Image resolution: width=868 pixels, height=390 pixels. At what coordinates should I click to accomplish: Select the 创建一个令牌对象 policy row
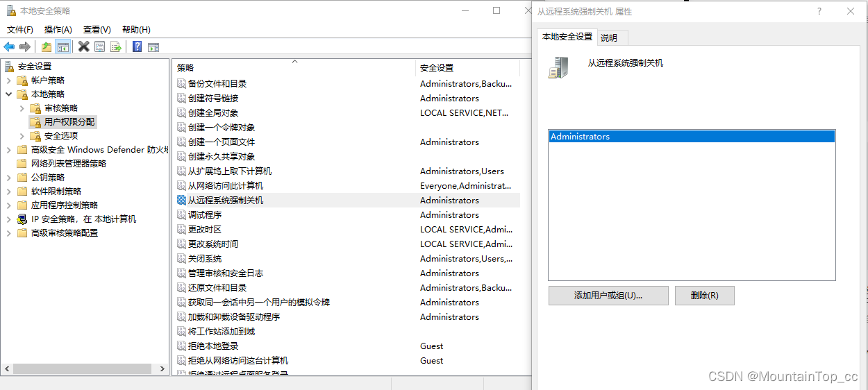coord(347,128)
